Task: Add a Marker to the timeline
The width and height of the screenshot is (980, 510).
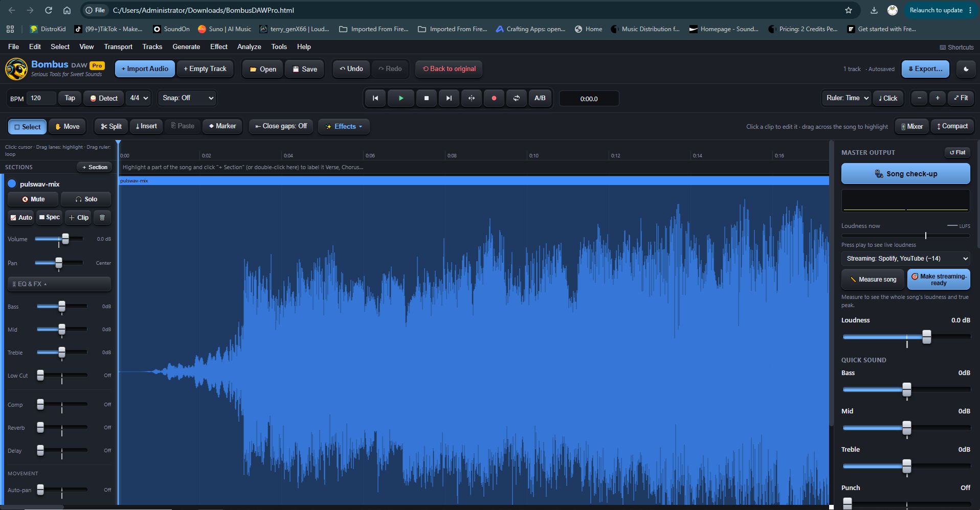Action: point(222,126)
